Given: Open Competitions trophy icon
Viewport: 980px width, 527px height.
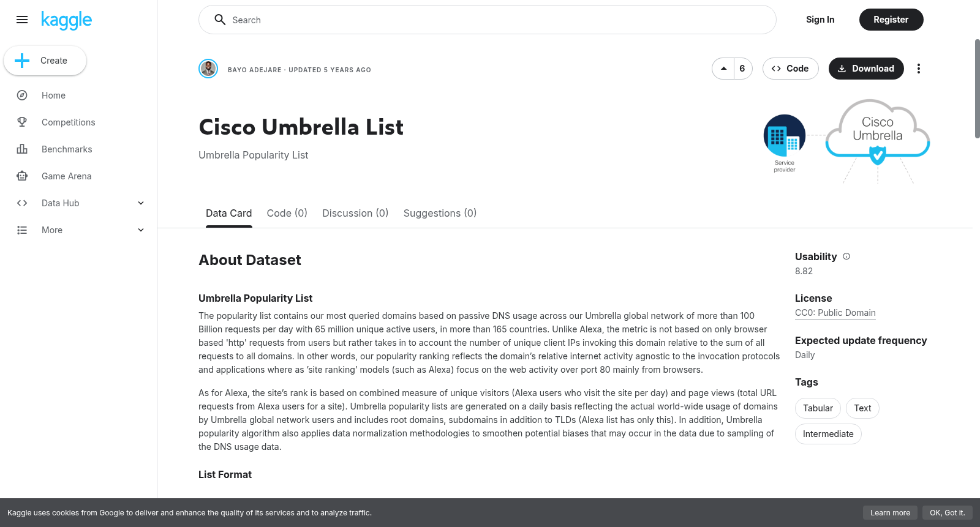Looking at the screenshot, I should (x=22, y=122).
